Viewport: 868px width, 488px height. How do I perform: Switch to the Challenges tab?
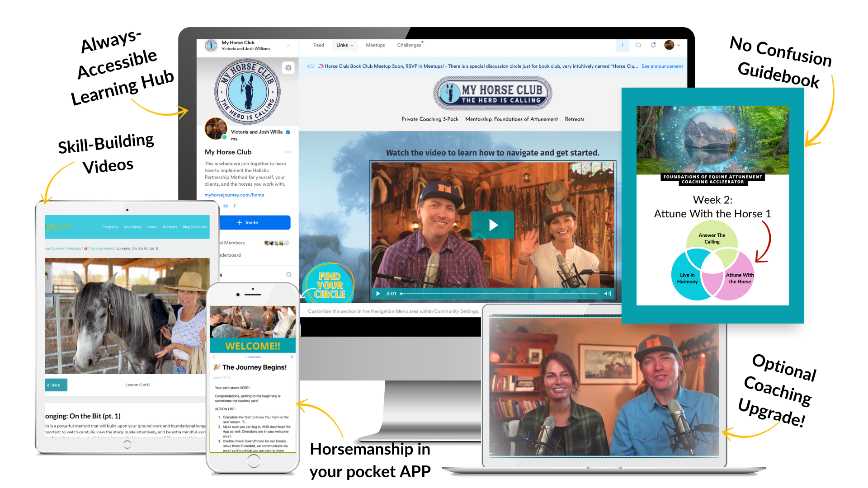point(409,45)
